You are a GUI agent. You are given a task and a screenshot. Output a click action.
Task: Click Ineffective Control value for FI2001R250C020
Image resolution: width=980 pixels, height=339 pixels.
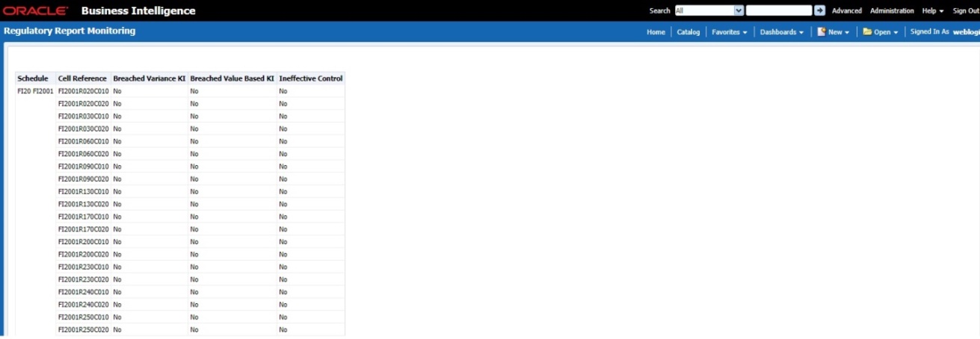point(283,329)
